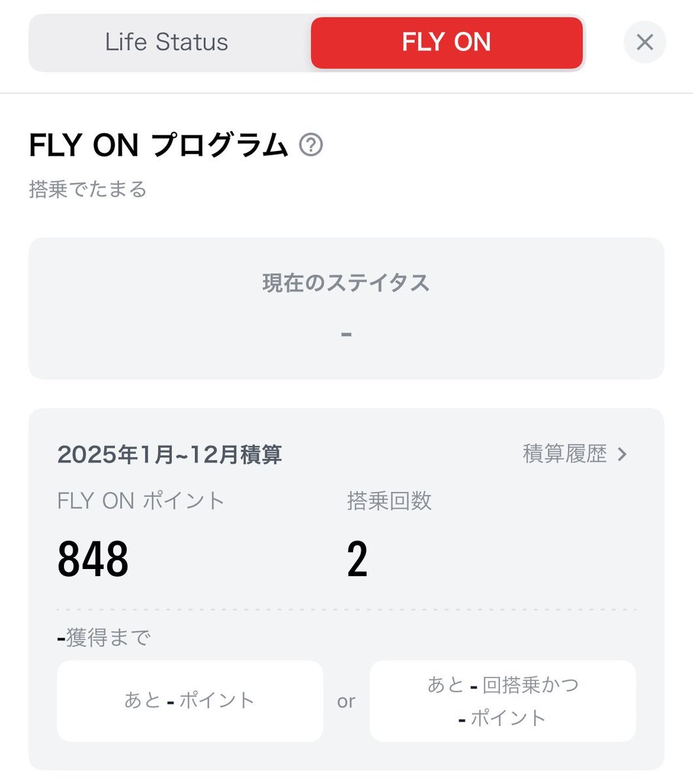
Task: Tap the FLY ON ポイント value 848
Action: 93,559
